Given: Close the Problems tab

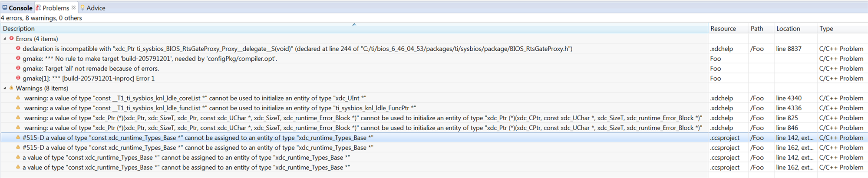Looking at the screenshot, I should pos(73,7).
